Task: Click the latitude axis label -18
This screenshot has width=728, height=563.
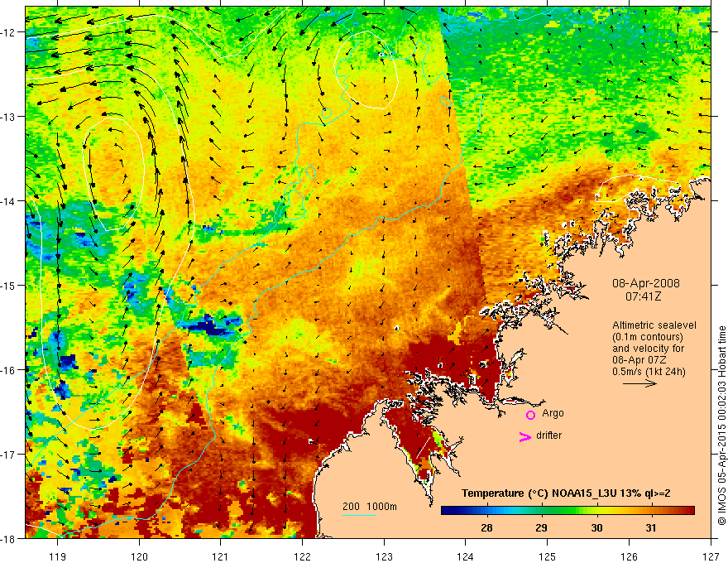Action: click(8, 538)
